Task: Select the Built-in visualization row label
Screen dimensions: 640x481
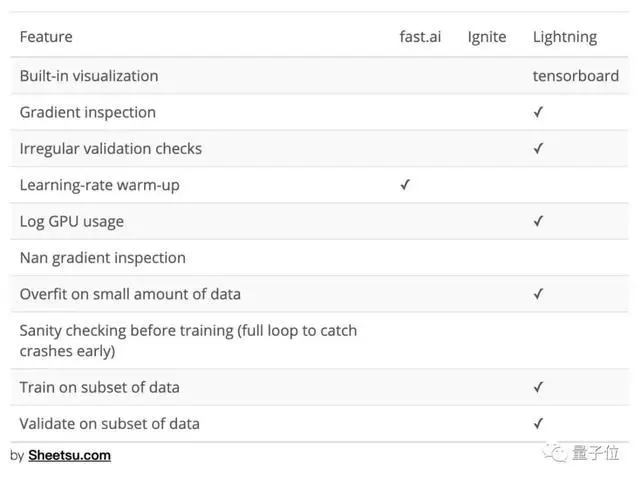Action: coord(89,76)
